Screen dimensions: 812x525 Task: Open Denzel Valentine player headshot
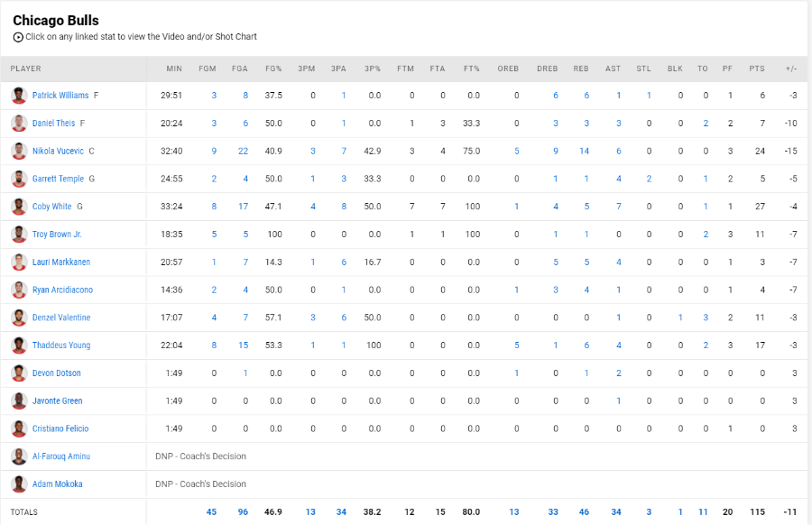coord(19,318)
